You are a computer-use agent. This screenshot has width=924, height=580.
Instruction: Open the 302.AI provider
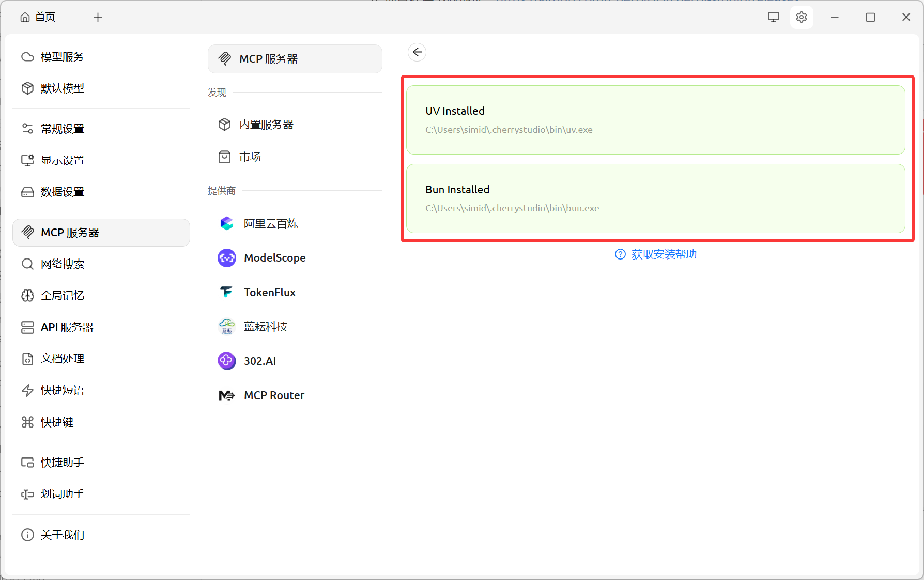[259, 361]
